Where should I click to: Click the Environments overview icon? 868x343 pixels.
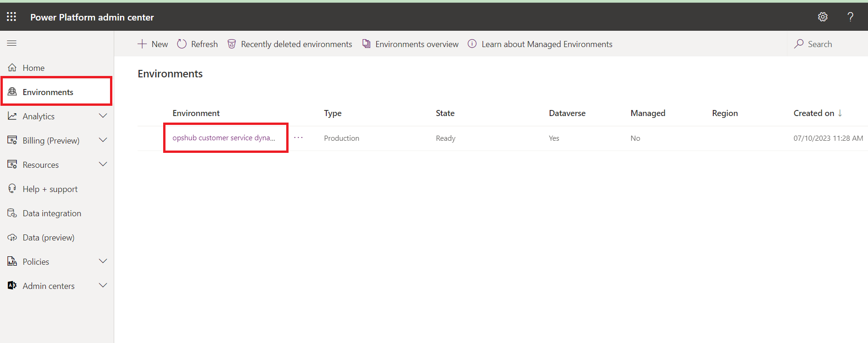[367, 44]
